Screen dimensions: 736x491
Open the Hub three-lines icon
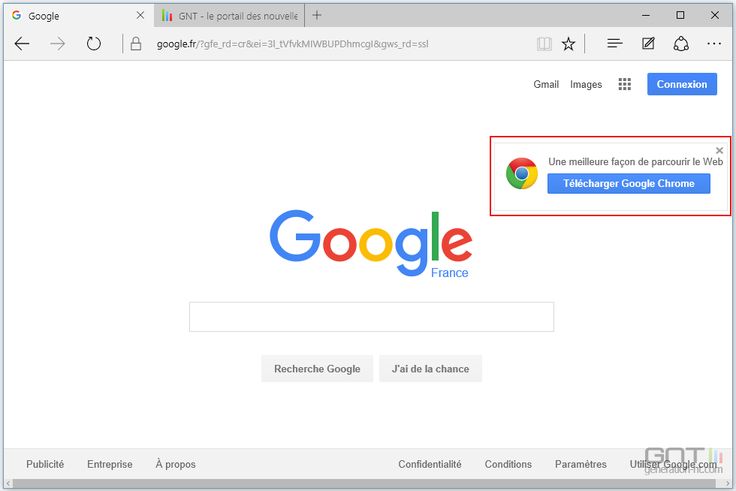tap(614, 44)
